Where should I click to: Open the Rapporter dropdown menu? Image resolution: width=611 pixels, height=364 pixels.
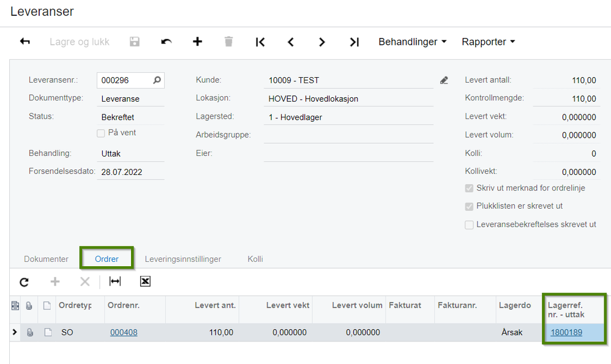click(489, 42)
